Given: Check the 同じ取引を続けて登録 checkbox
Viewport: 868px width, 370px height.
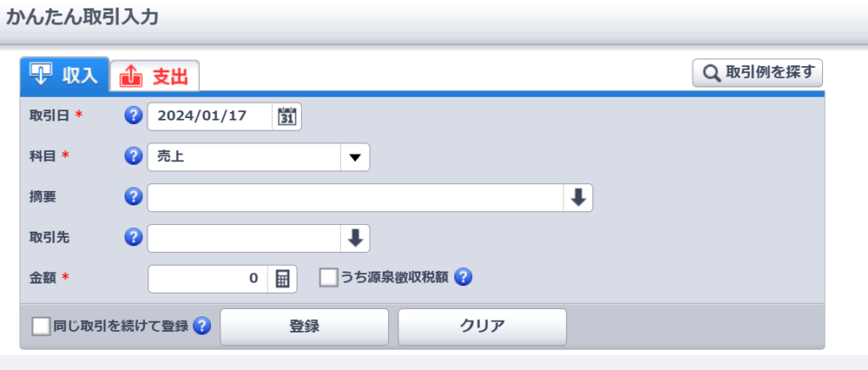Looking at the screenshot, I should [41, 326].
